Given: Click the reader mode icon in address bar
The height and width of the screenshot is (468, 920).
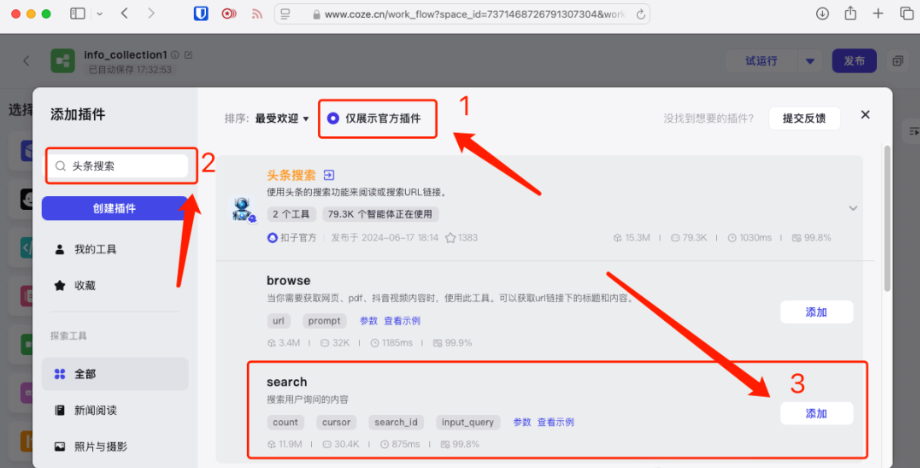Looking at the screenshot, I should [x=285, y=14].
